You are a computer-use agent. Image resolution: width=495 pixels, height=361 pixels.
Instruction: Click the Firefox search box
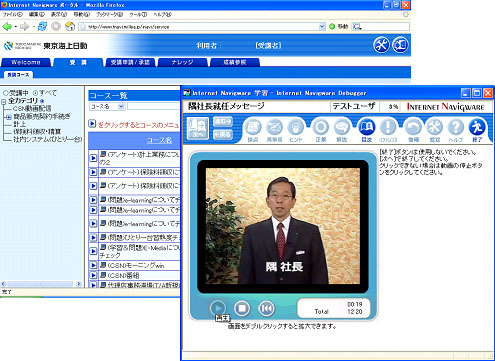(381, 27)
